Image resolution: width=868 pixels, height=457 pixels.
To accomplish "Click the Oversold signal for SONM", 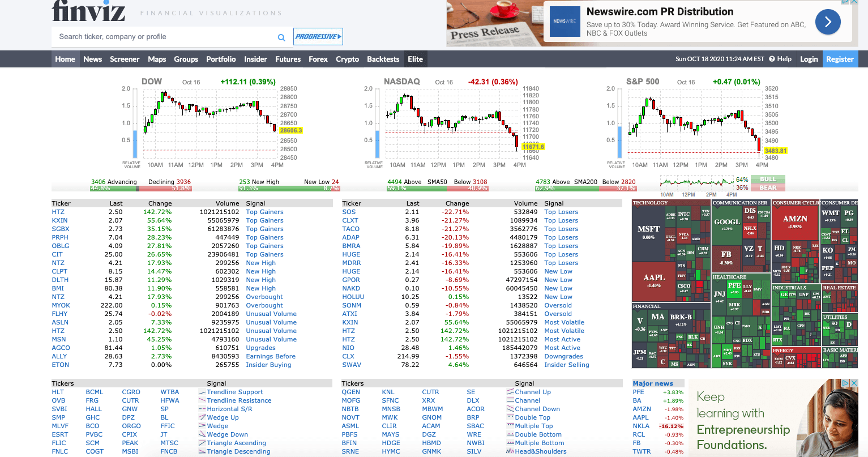I will point(558,305).
